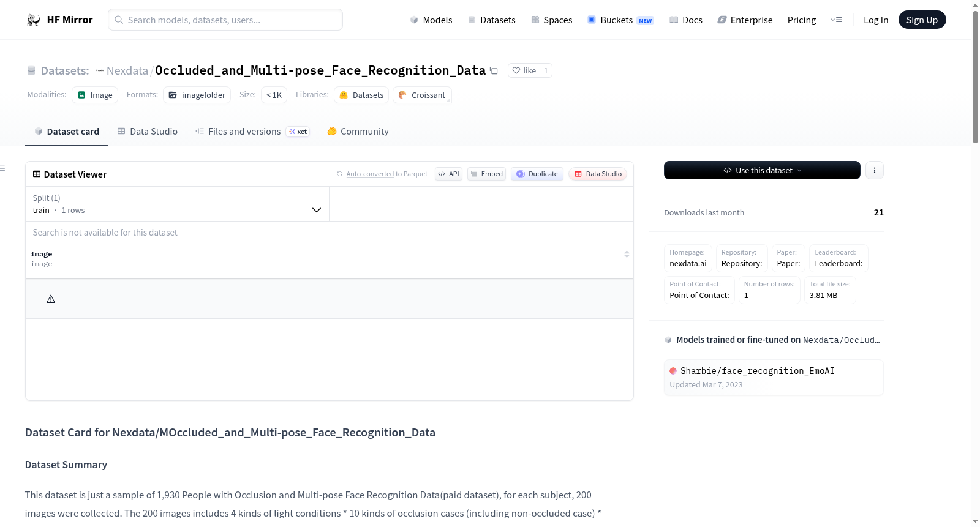
Task: Click the disabled dataset search field
Action: (330, 233)
